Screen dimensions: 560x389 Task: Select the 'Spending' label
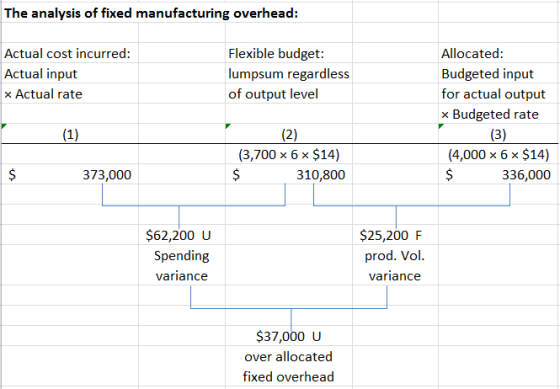click(x=181, y=256)
